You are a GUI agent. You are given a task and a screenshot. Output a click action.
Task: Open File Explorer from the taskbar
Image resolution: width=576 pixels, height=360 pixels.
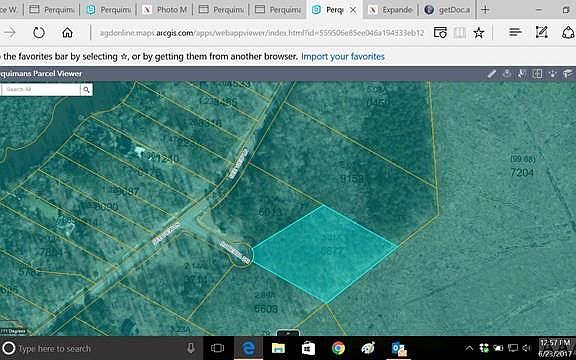(278, 348)
